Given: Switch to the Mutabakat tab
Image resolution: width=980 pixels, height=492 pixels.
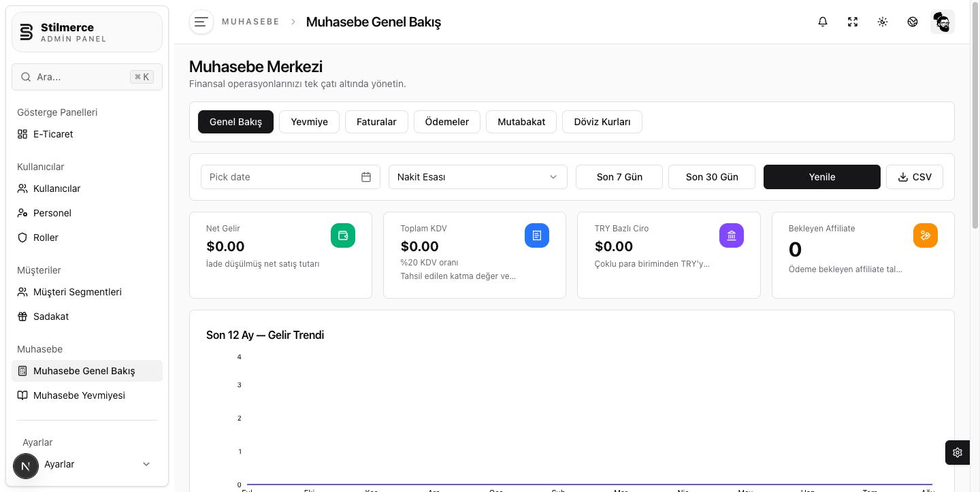Looking at the screenshot, I should click(x=521, y=122).
